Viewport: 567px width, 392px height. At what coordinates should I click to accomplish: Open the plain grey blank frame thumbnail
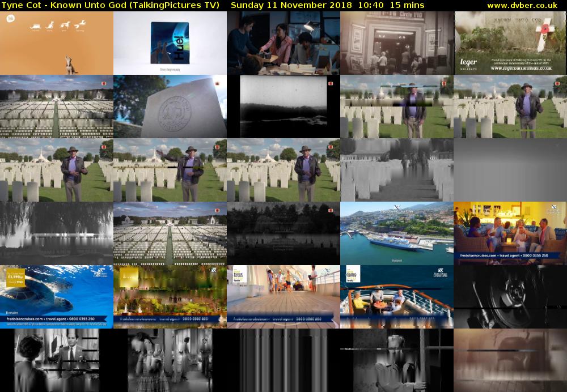[x=510, y=170]
